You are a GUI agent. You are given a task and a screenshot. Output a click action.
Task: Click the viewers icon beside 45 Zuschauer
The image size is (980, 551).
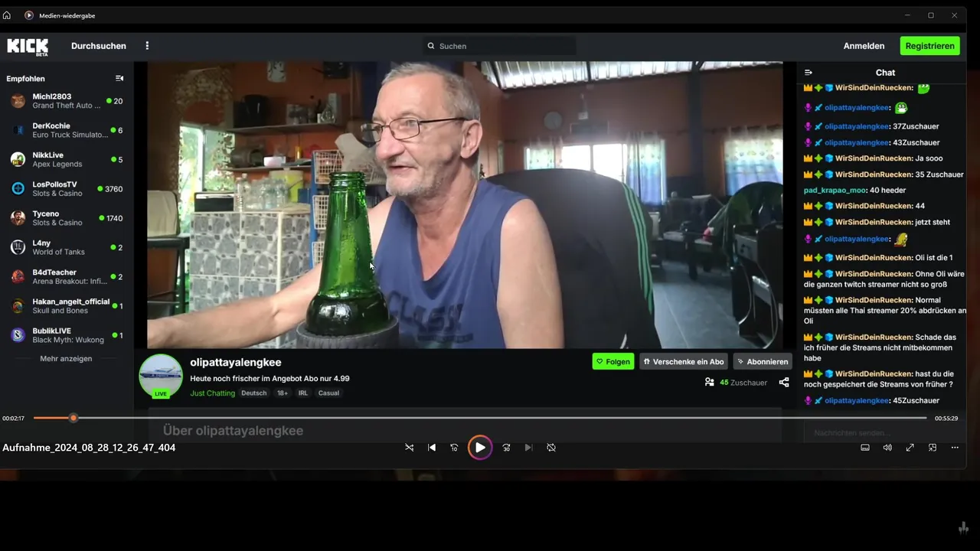click(x=710, y=382)
